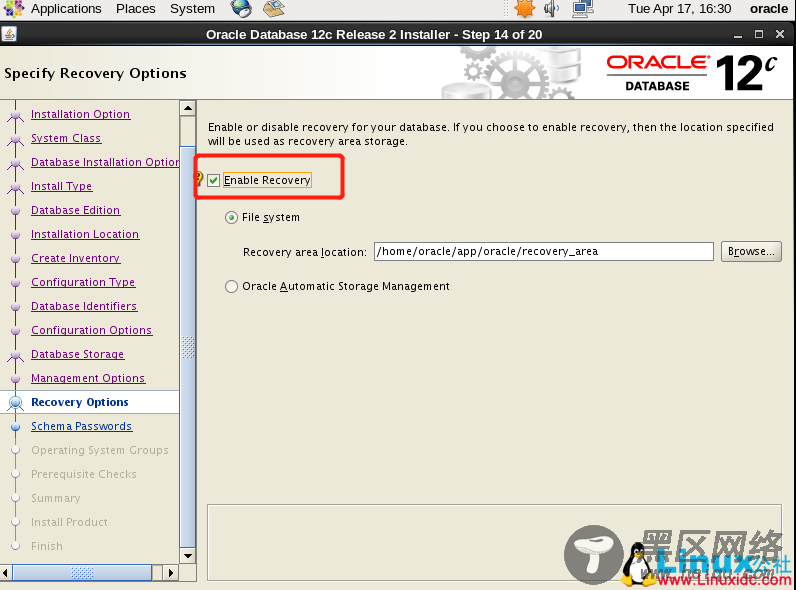Click the disabled Prerequisite Checks step
This screenshot has height=590, width=796.
coord(84,474)
